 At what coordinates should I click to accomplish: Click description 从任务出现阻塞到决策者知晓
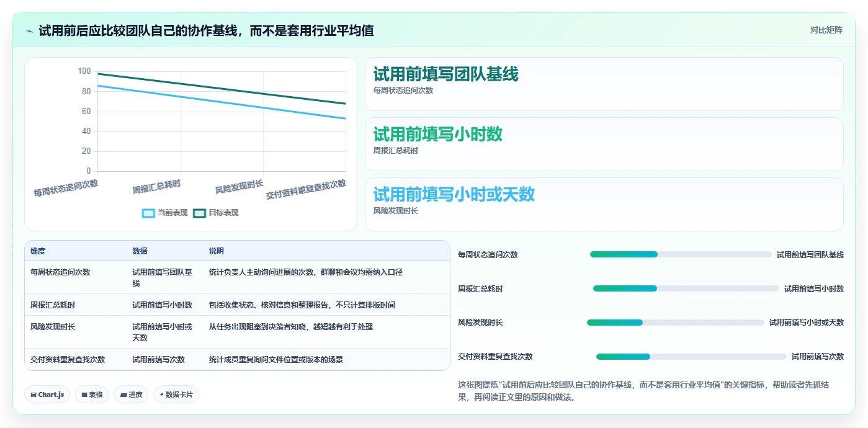tap(291, 326)
